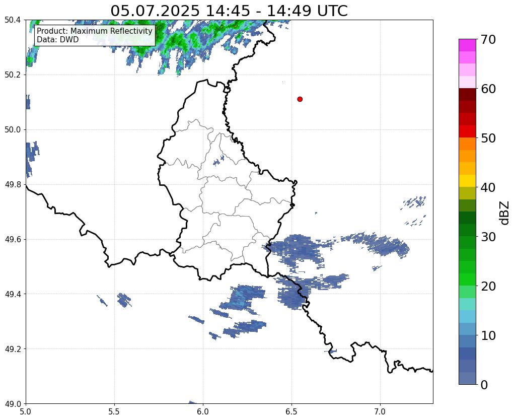This screenshot has width=515, height=420.
Task: Click the bright red 50 dBZ colorbar segment
Action: [467, 131]
